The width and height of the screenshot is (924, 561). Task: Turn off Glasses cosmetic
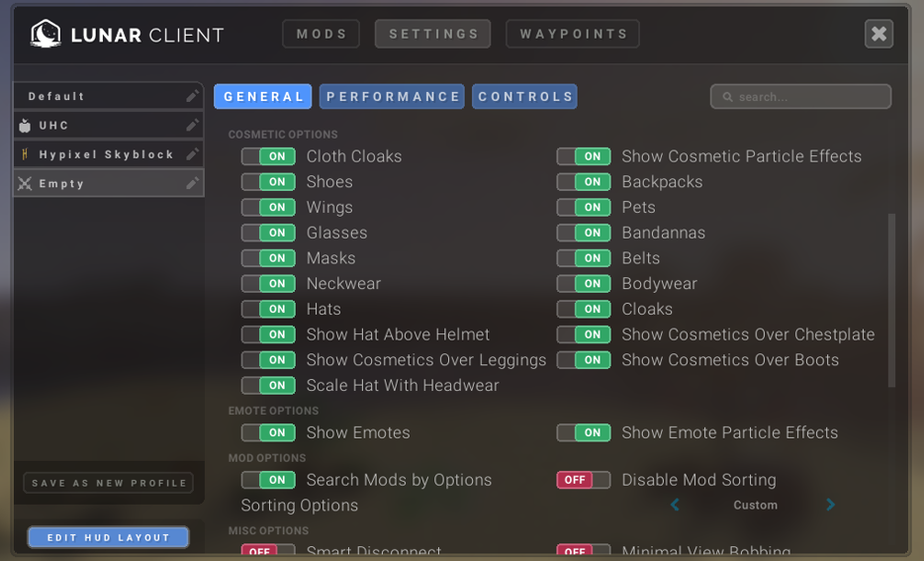coord(268,233)
